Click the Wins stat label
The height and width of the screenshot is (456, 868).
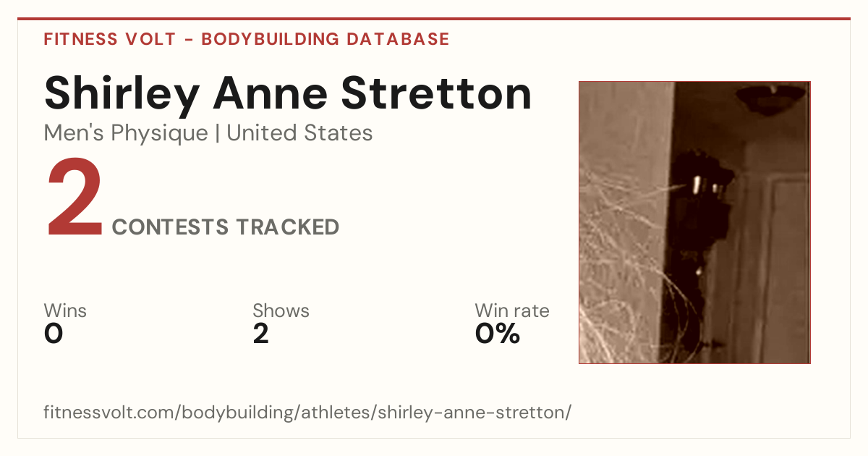tap(65, 311)
